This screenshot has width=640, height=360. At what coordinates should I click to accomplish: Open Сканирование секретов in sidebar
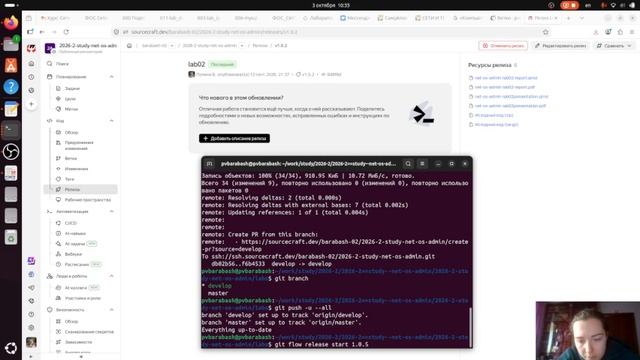pyautogui.click(x=89, y=332)
